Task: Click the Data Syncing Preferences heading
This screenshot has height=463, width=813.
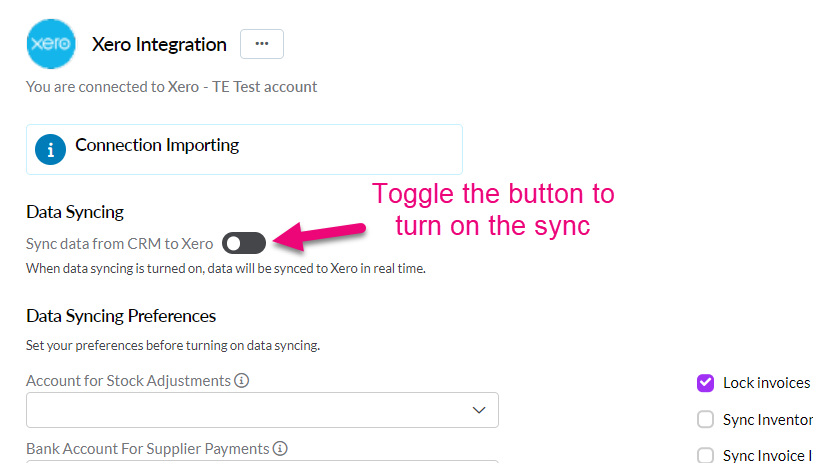Action: pyautogui.click(x=121, y=316)
